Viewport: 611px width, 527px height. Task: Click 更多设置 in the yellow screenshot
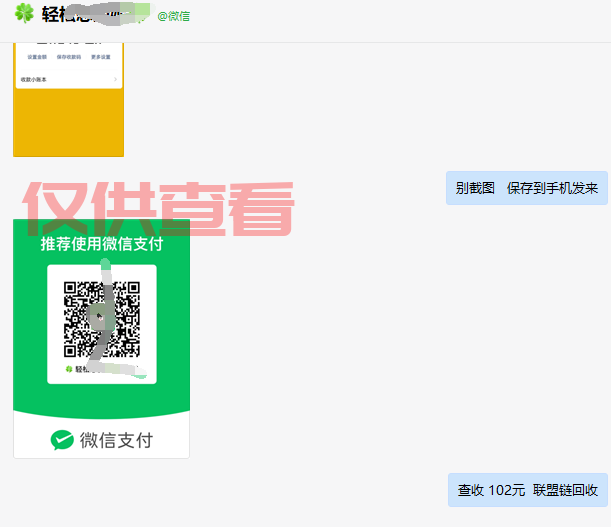[101, 57]
